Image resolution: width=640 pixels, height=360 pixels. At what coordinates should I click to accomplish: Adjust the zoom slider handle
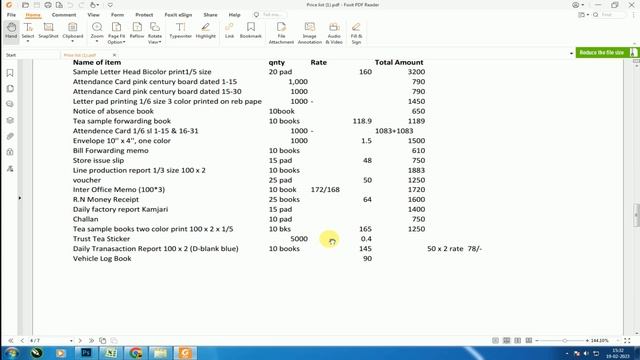pos(565,340)
